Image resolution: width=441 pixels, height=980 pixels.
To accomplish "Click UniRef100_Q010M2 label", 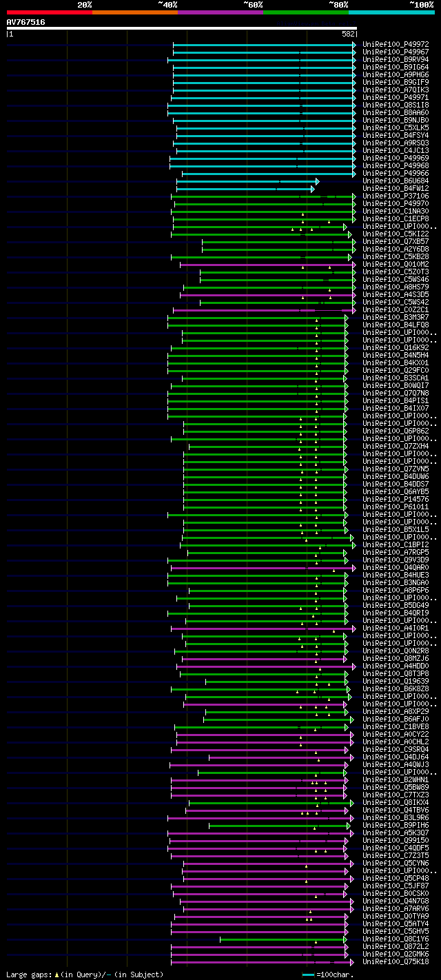I will click(x=396, y=264).
